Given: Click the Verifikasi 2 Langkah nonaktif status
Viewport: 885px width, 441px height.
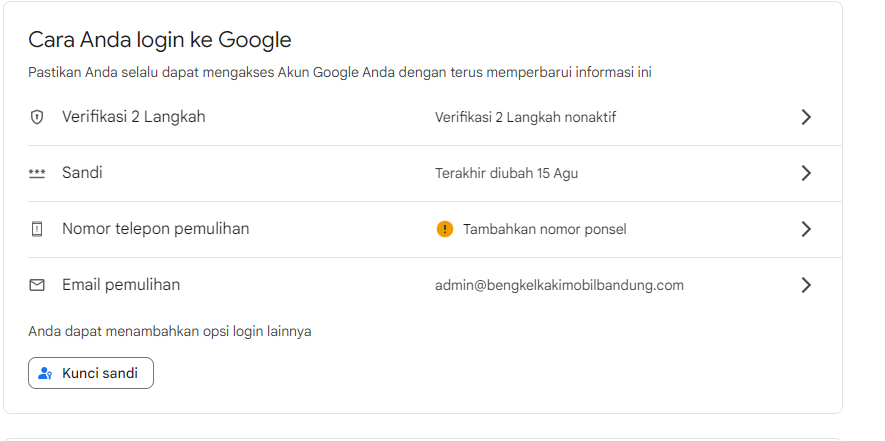Looking at the screenshot, I should (525, 117).
